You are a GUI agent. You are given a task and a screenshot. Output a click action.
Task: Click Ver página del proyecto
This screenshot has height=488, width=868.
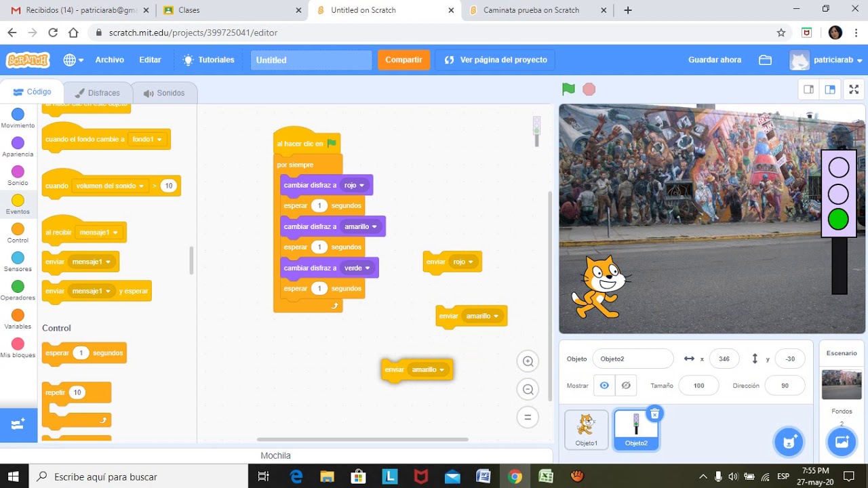[x=496, y=60]
